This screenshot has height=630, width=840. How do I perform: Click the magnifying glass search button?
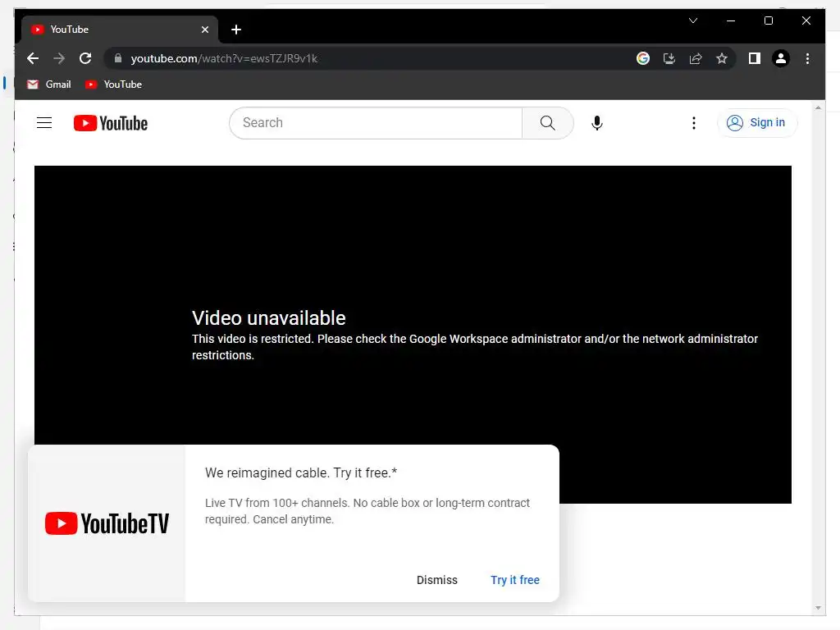click(547, 123)
